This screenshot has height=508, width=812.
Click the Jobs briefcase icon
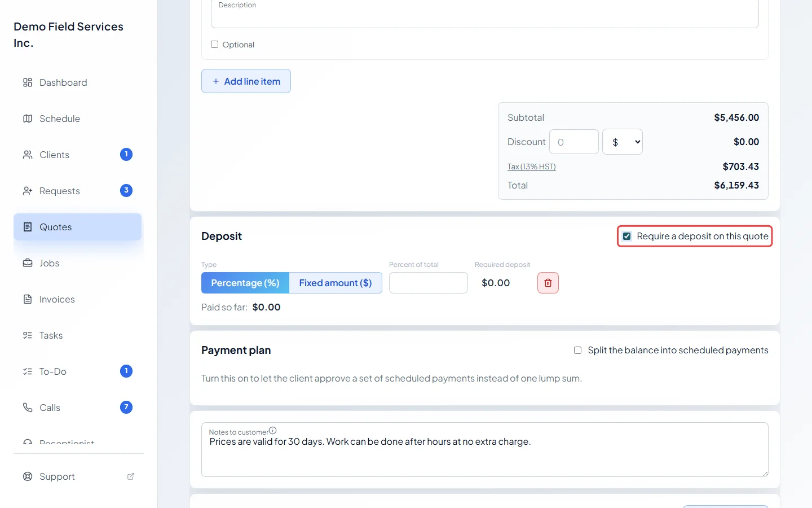pyautogui.click(x=28, y=263)
